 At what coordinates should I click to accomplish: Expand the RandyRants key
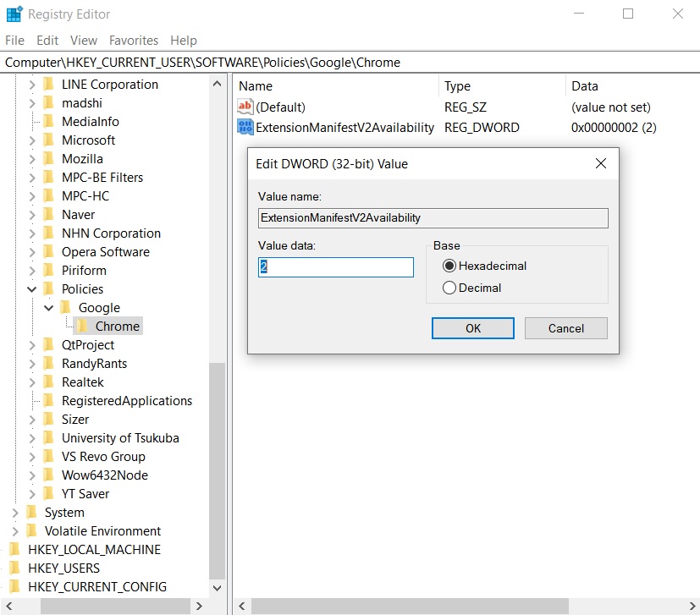[31, 364]
